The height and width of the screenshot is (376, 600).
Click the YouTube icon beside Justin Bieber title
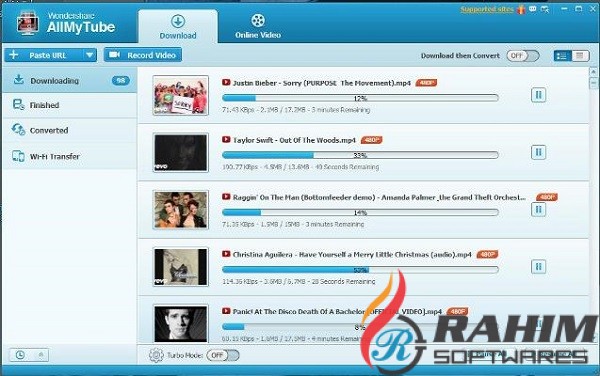(226, 82)
